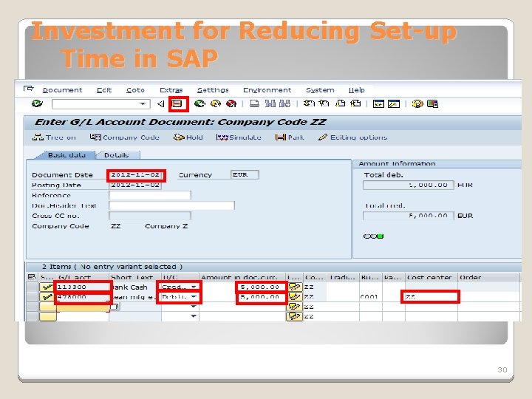The height and width of the screenshot is (399, 532).
Task: Click the line item detail icon in fourth row
Action: point(294,316)
